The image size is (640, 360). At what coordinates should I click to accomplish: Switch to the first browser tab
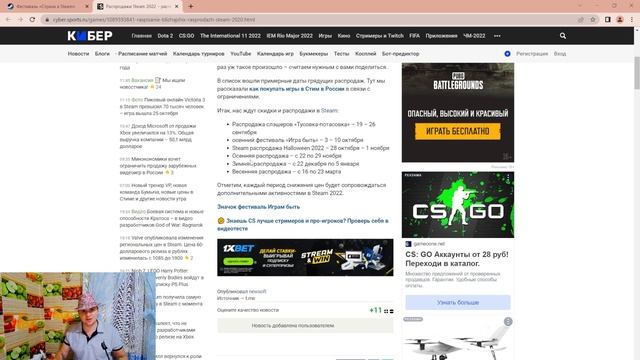click(46, 7)
